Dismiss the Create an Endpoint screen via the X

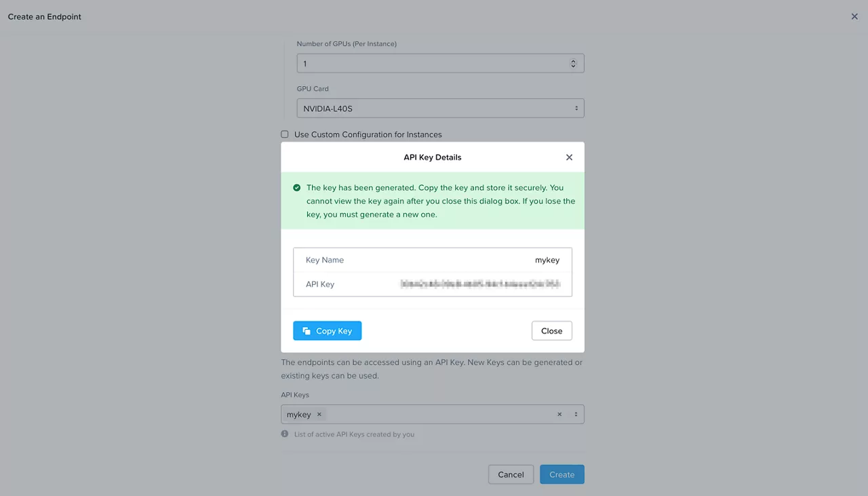tap(854, 16)
